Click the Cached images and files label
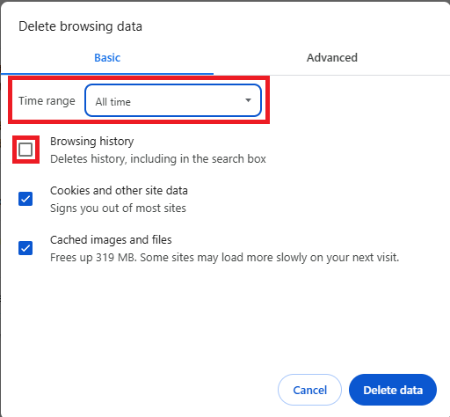This screenshot has width=450, height=417. tap(111, 240)
